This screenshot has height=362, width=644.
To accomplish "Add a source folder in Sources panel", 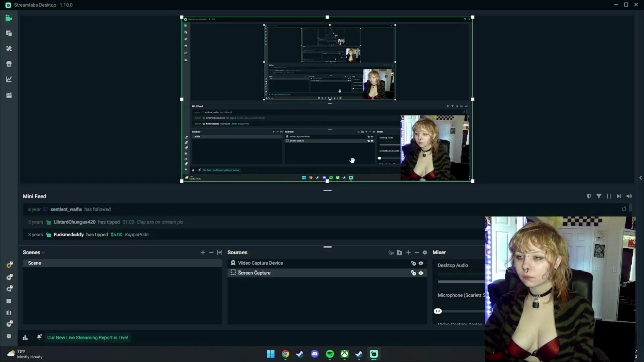I will tap(399, 252).
